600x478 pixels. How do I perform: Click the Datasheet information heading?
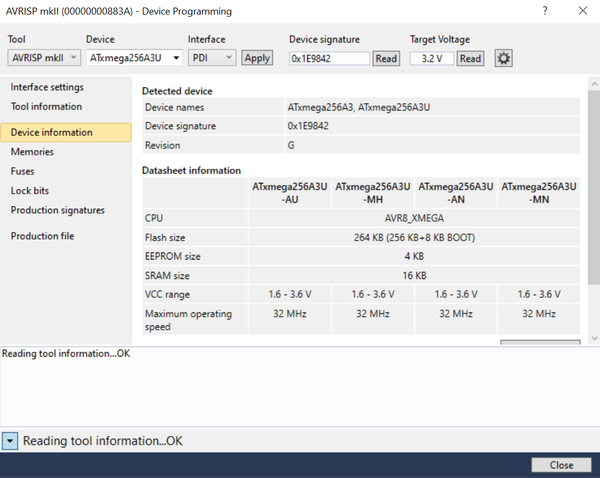click(x=191, y=170)
